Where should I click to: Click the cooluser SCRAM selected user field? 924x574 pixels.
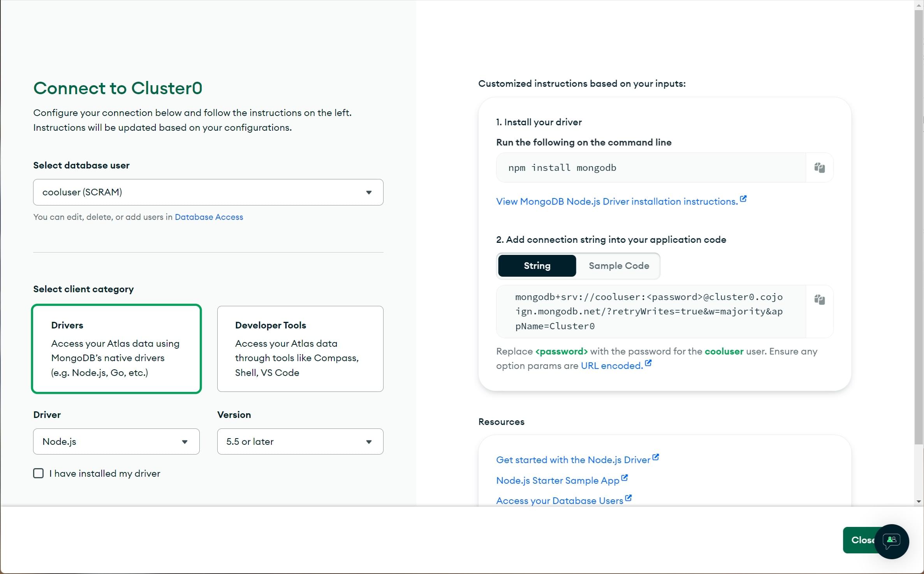[208, 192]
